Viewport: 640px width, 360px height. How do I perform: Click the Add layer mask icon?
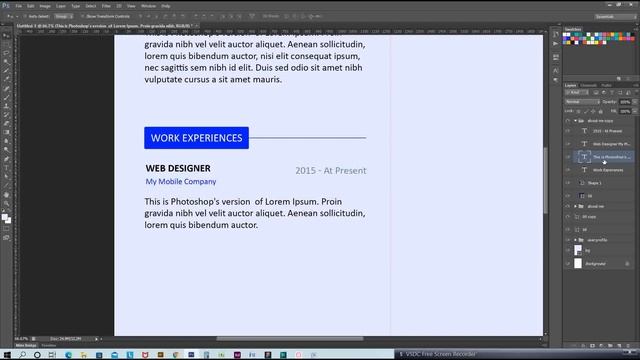(593, 346)
